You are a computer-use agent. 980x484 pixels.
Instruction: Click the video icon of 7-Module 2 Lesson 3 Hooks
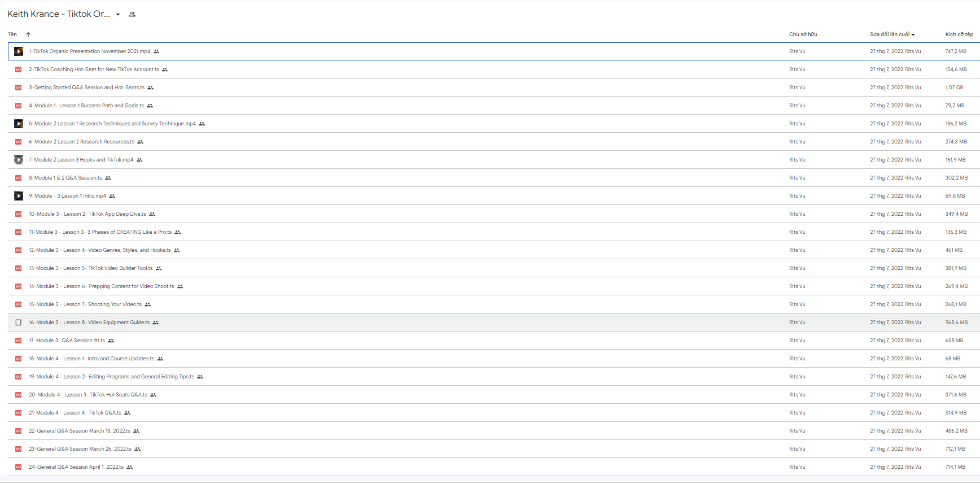(x=19, y=160)
